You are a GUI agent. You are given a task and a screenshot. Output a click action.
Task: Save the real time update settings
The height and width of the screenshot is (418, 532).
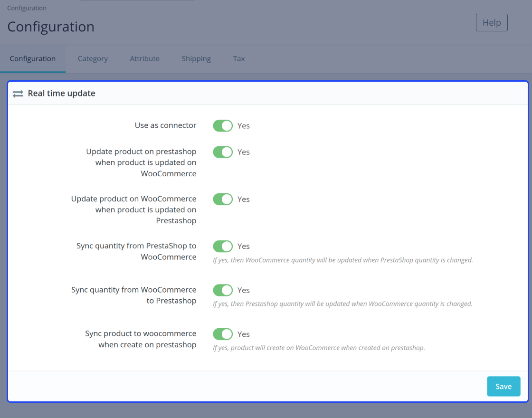click(503, 387)
